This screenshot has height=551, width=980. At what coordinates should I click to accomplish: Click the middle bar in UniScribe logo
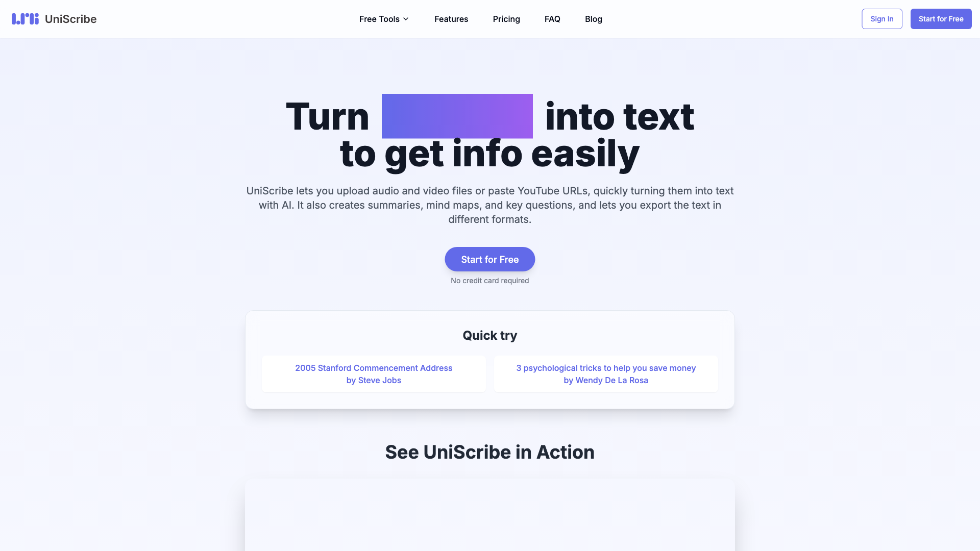[x=22, y=19]
